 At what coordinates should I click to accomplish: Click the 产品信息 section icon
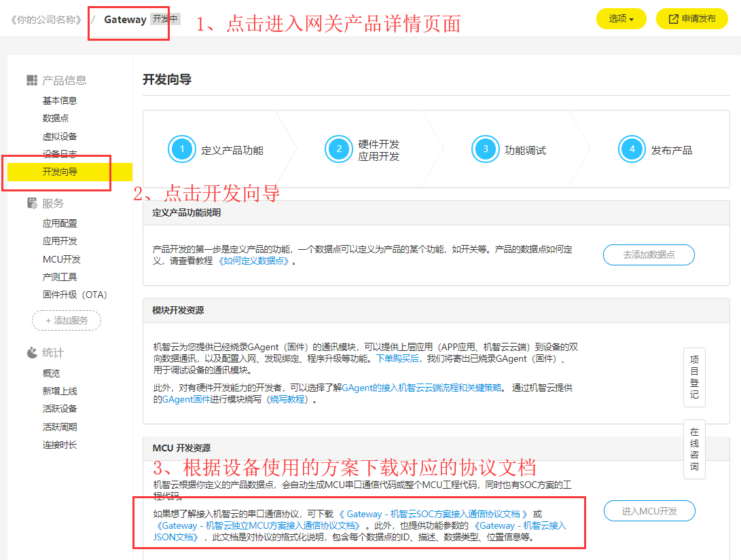(32, 80)
